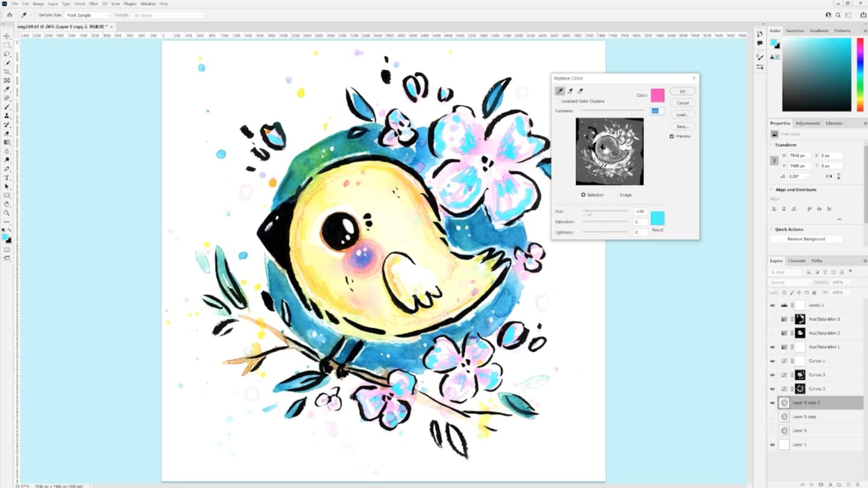
Task: Click the Remove Background button
Action: (x=806, y=239)
